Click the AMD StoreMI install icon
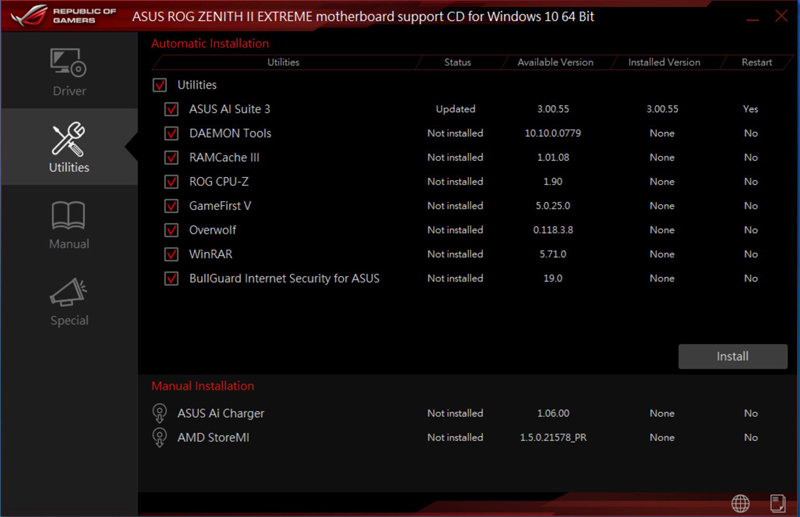The image size is (800, 517). [x=159, y=437]
